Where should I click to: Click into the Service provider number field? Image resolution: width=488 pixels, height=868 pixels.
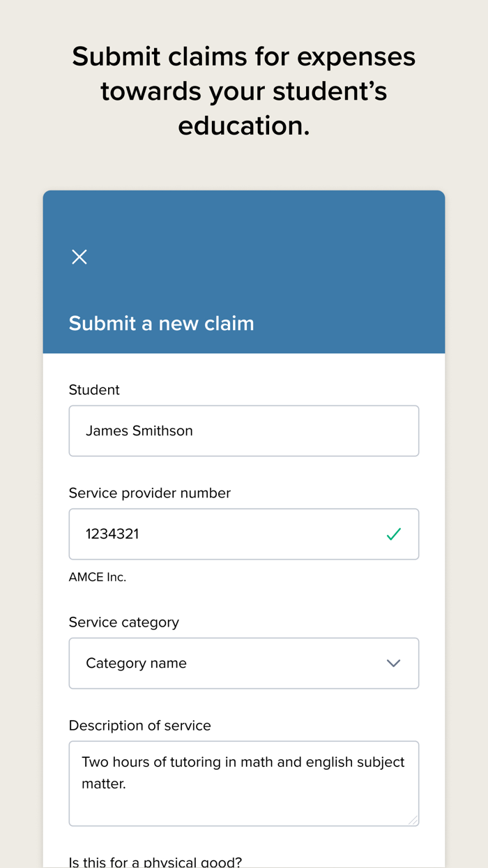point(230,534)
